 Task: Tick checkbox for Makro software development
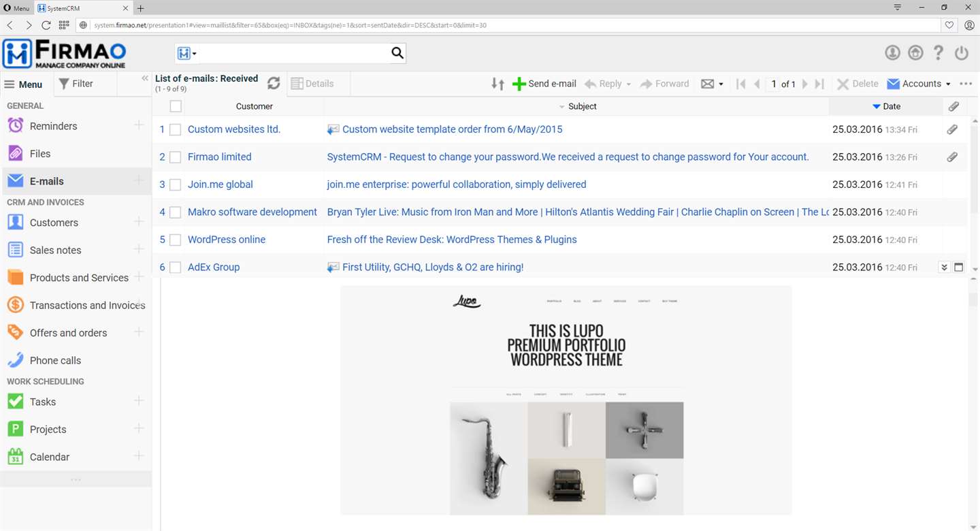coord(175,212)
